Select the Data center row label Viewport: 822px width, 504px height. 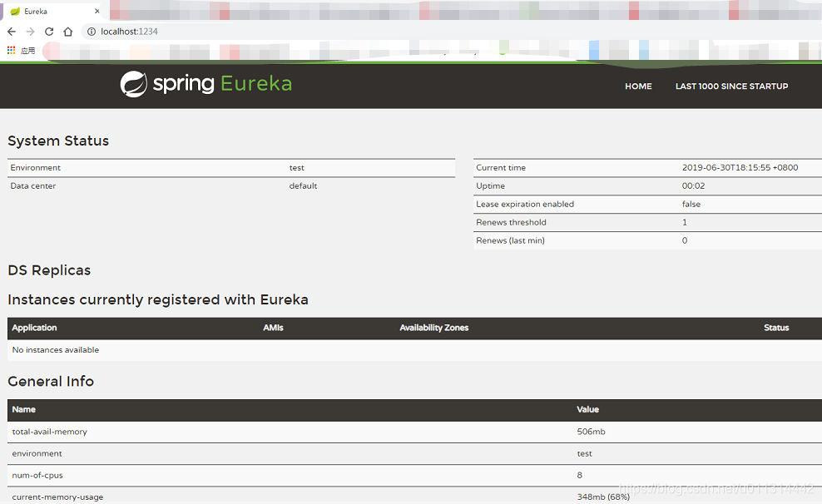[x=32, y=186]
